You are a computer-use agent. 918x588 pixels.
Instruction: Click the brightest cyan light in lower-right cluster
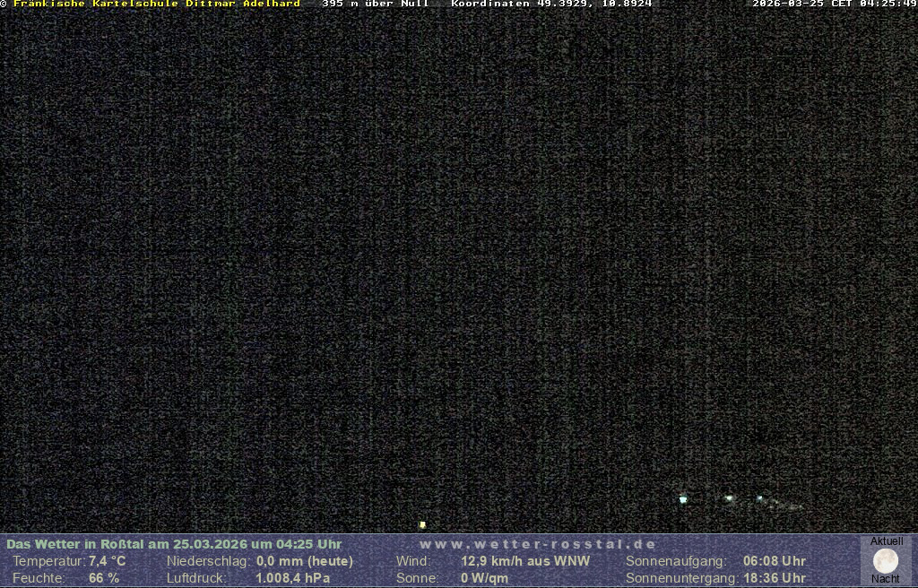click(683, 499)
